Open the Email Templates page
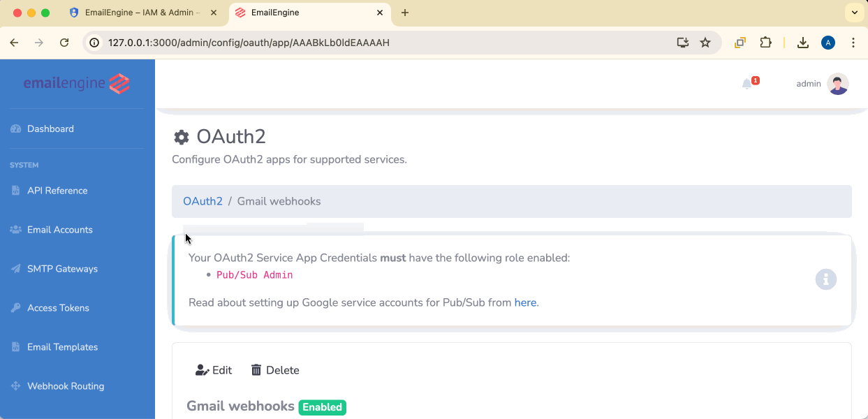Screen dimensions: 868x419 (62, 346)
